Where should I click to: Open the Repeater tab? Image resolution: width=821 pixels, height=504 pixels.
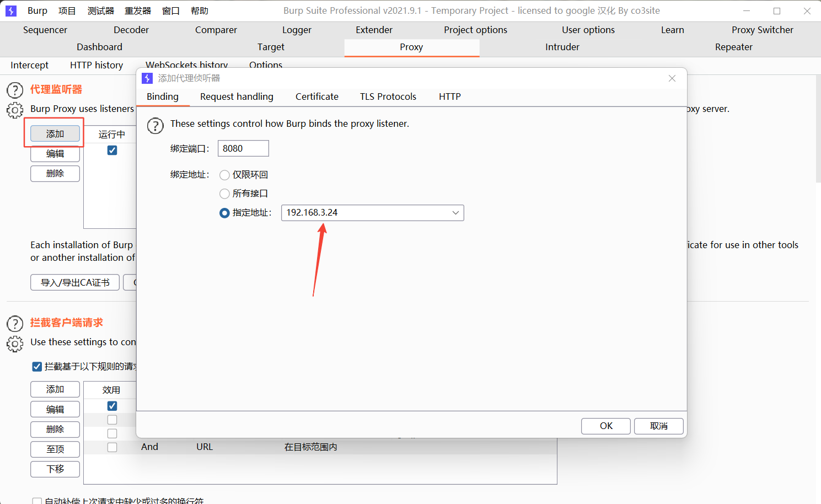[733, 47]
